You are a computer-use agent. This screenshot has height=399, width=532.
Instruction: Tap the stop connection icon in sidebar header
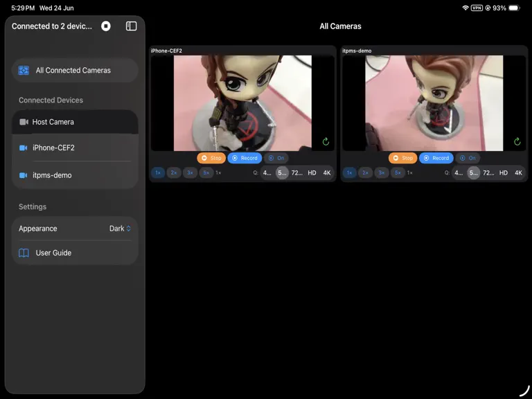point(106,26)
